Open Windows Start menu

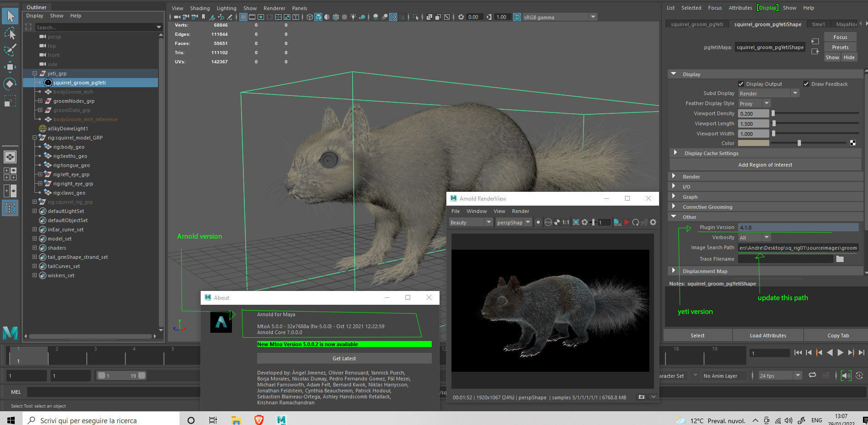pos(11,419)
